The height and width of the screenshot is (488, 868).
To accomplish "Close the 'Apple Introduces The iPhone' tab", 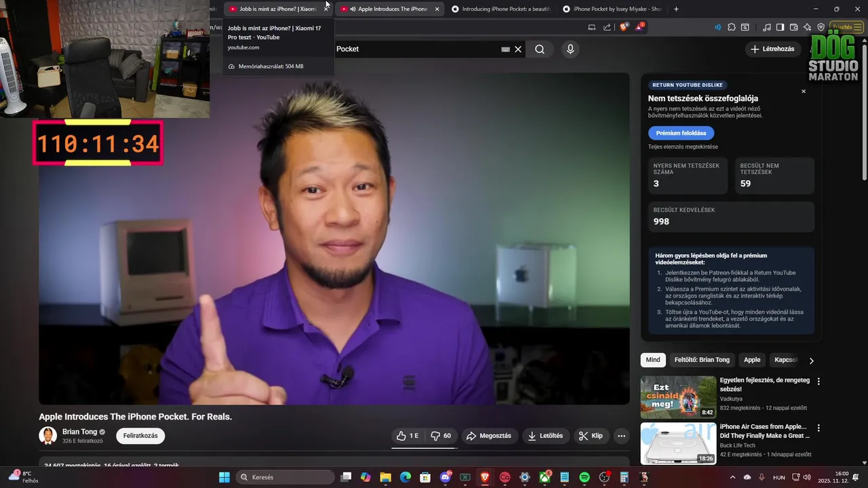I will 437,9.
